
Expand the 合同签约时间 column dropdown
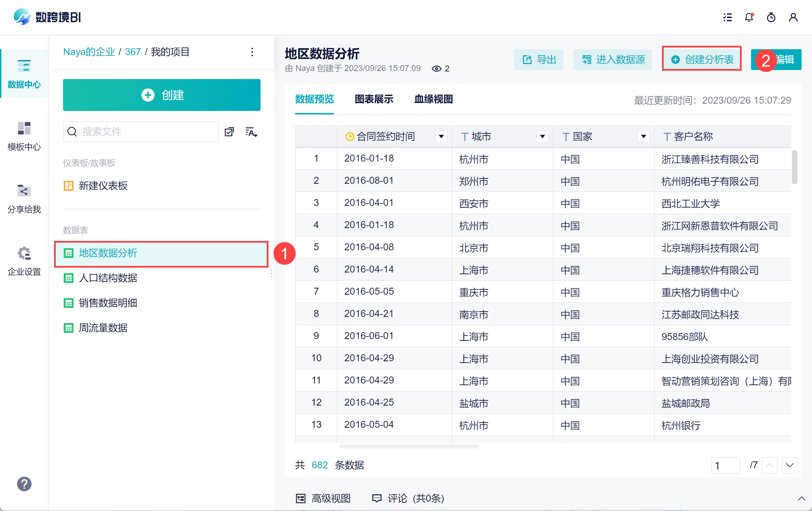441,137
